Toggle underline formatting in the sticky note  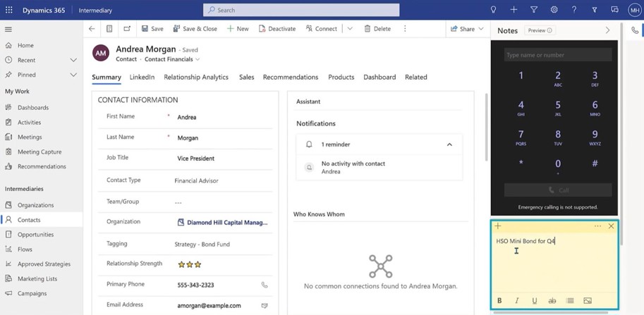coord(535,301)
